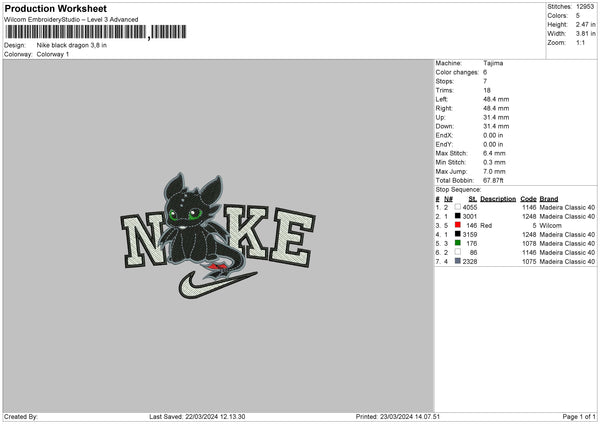Click the white swatch in stop row 1
Screen dimensions: 600x424
coord(458,207)
